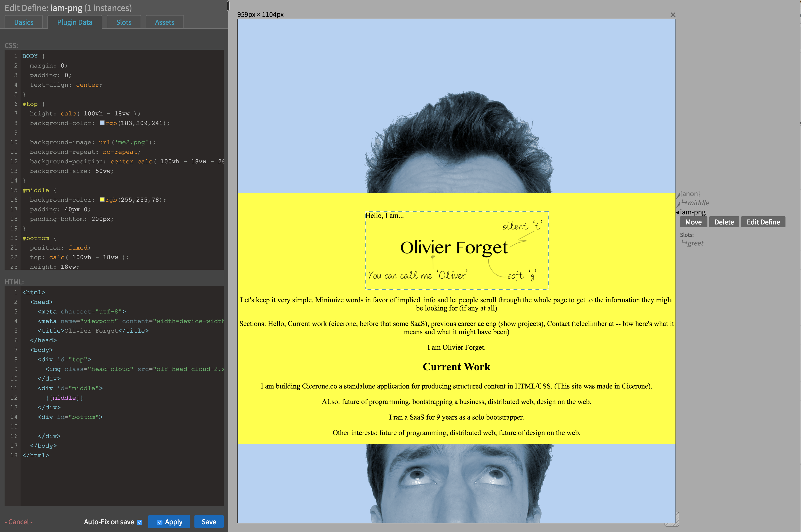Close the preview with the X icon
This screenshot has width=801, height=532.
click(x=673, y=15)
